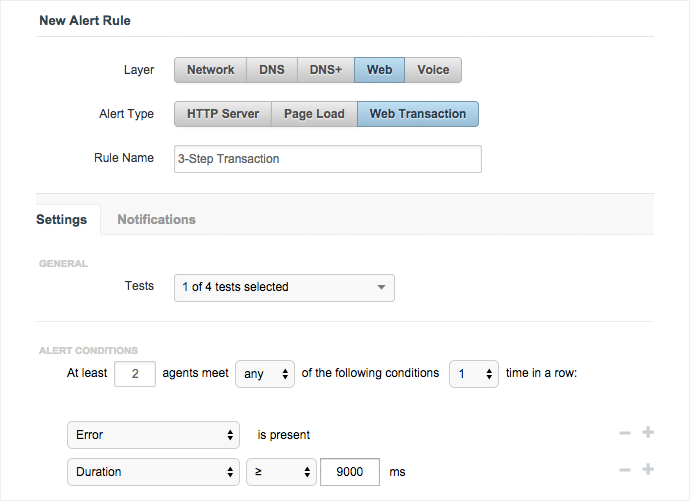Open the Tests selection dropdown

[284, 288]
